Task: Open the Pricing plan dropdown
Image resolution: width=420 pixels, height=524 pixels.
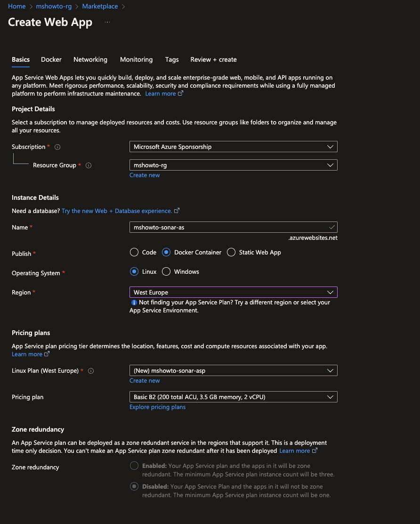Action: pyautogui.click(x=234, y=397)
